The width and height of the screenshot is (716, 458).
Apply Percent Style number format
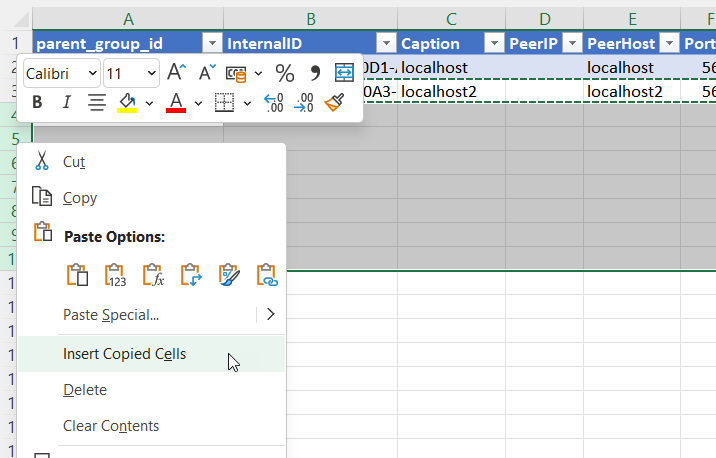coord(285,73)
